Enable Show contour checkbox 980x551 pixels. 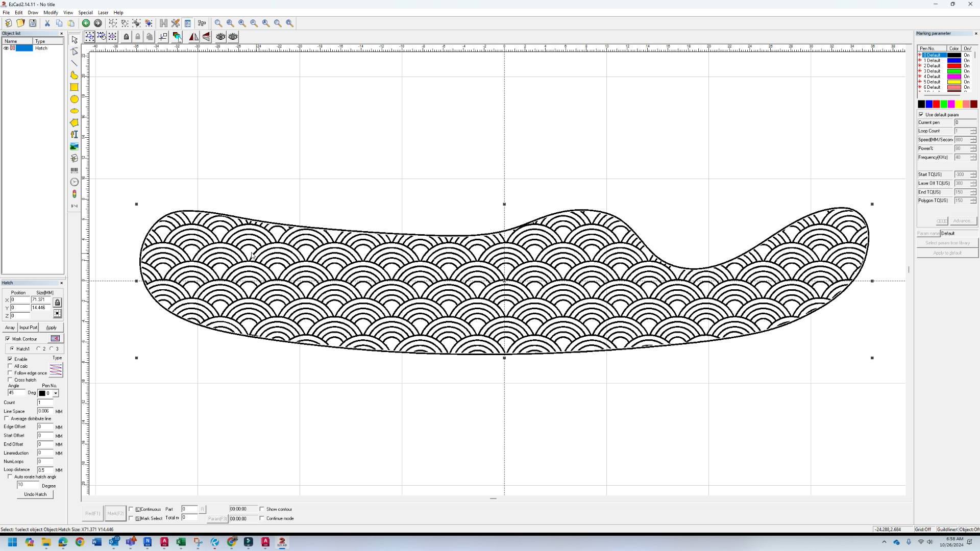coord(262,509)
